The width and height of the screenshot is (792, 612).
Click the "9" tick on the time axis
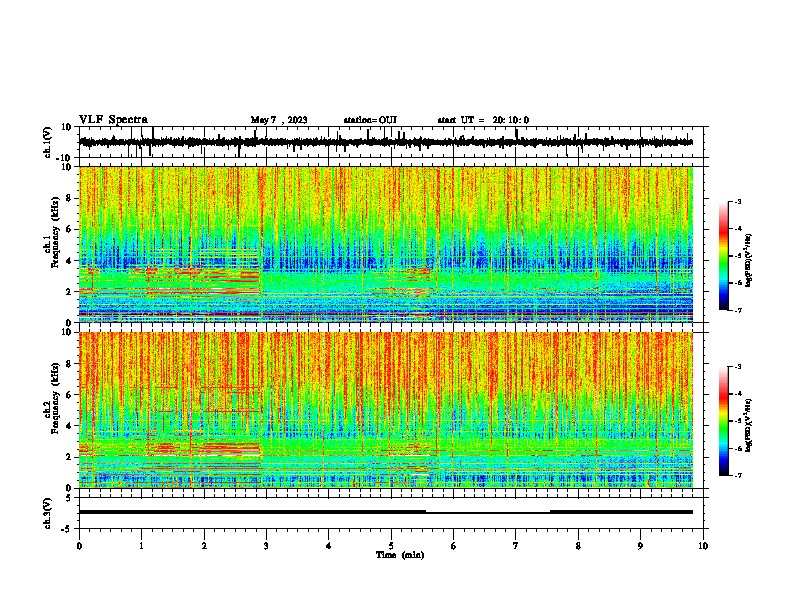tap(640, 546)
